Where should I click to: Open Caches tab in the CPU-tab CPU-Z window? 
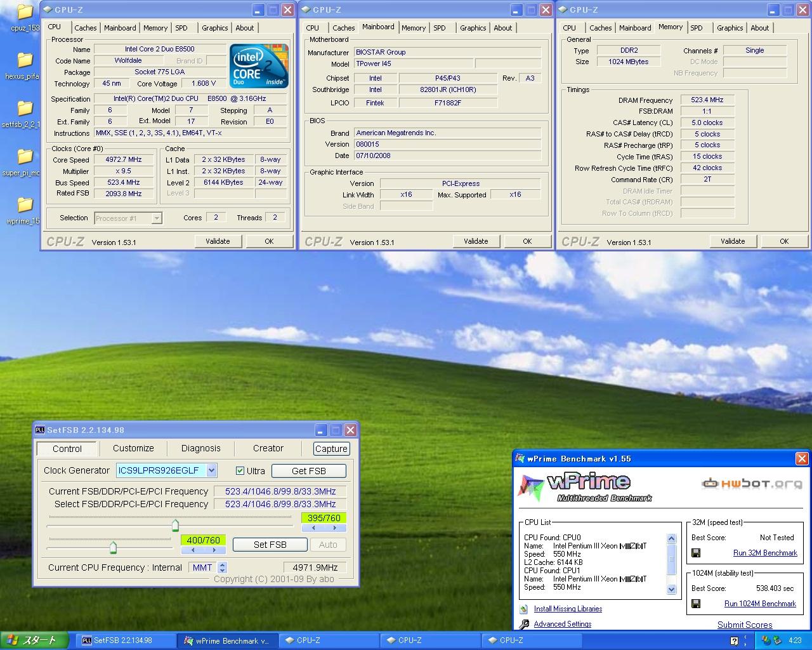(x=86, y=28)
